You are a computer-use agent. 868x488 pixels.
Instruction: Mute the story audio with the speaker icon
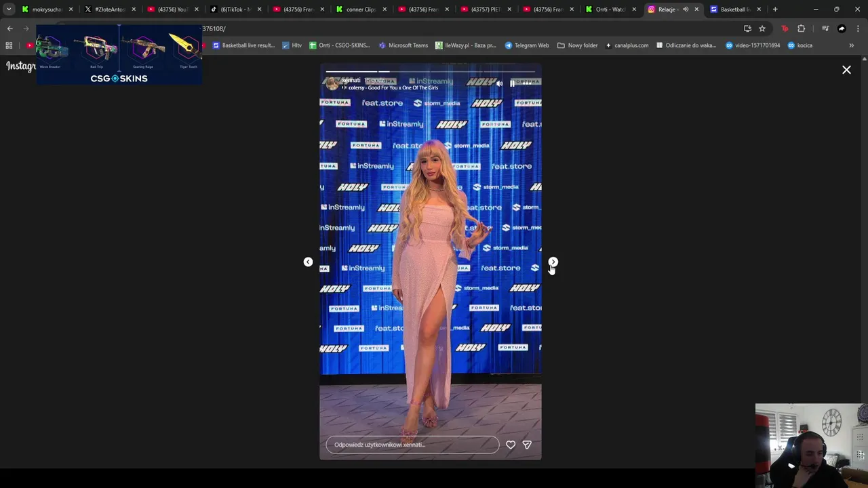click(500, 83)
